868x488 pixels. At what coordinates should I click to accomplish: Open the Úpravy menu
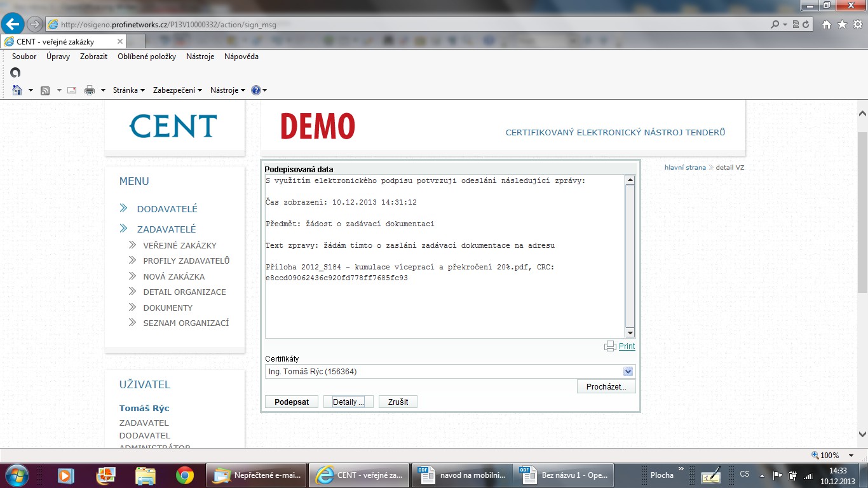(x=58, y=57)
